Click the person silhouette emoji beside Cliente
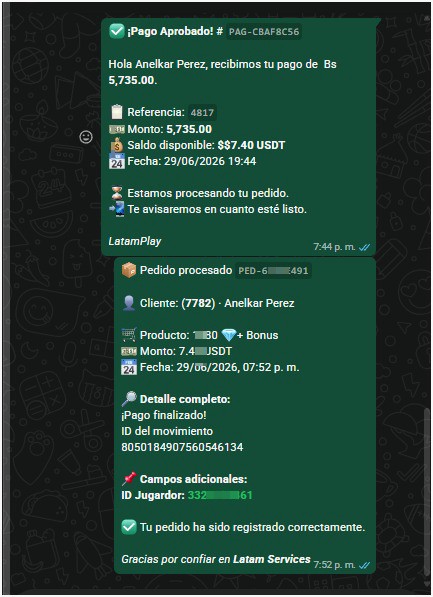This screenshot has height=597, width=433. 129,303
